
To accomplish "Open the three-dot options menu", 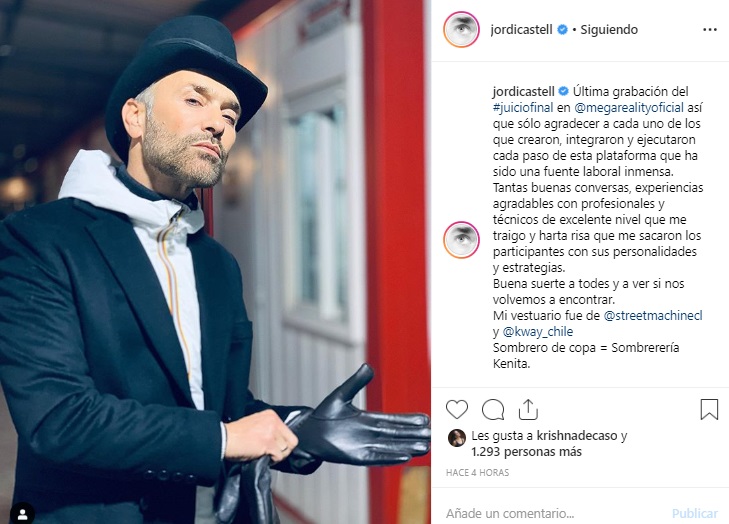I will 709,30.
